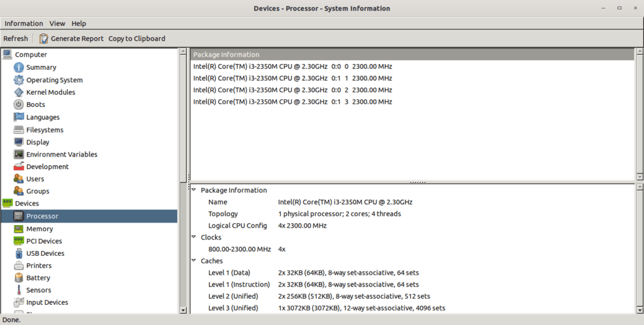Select the Memory chip icon
The height and width of the screenshot is (325, 644).
click(x=19, y=229)
